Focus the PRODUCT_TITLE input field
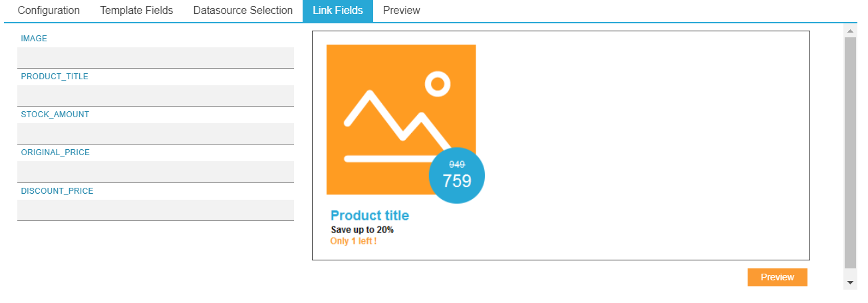Screen dimensions: 868x303 (156, 95)
